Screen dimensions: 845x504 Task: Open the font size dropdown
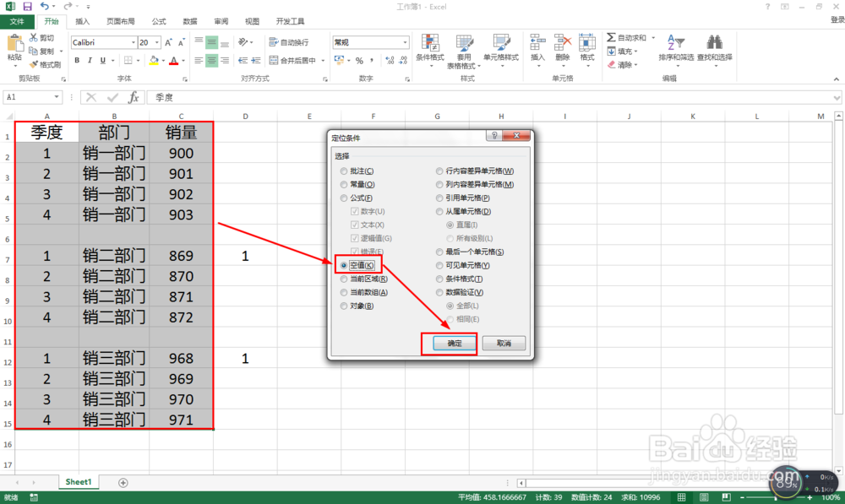coord(157,42)
